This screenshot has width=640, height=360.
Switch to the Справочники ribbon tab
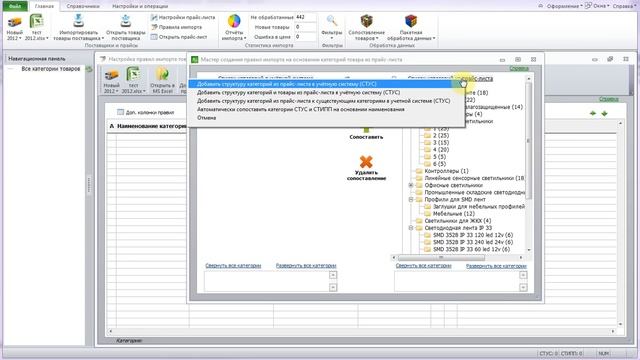(83, 7)
